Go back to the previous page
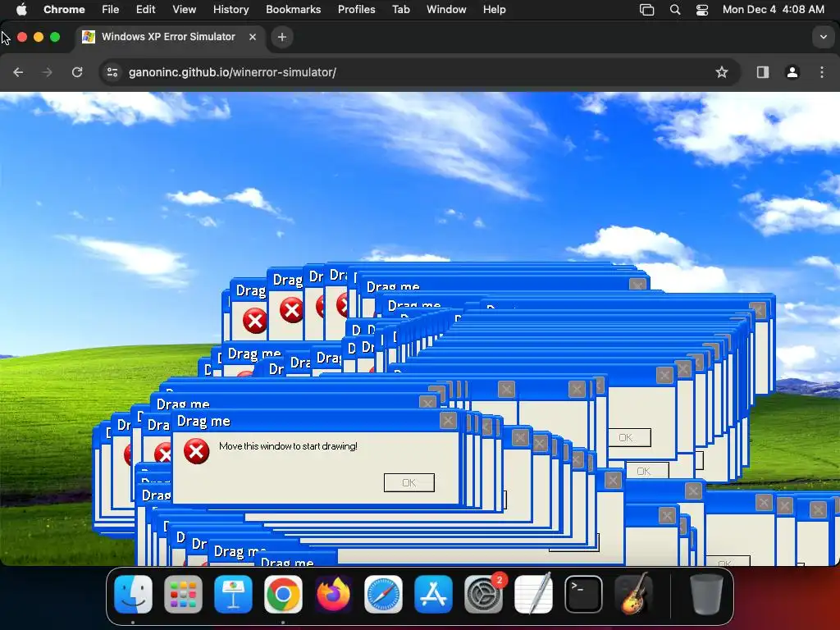The image size is (840, 630). pyautogui.click(x=18, y=72)
